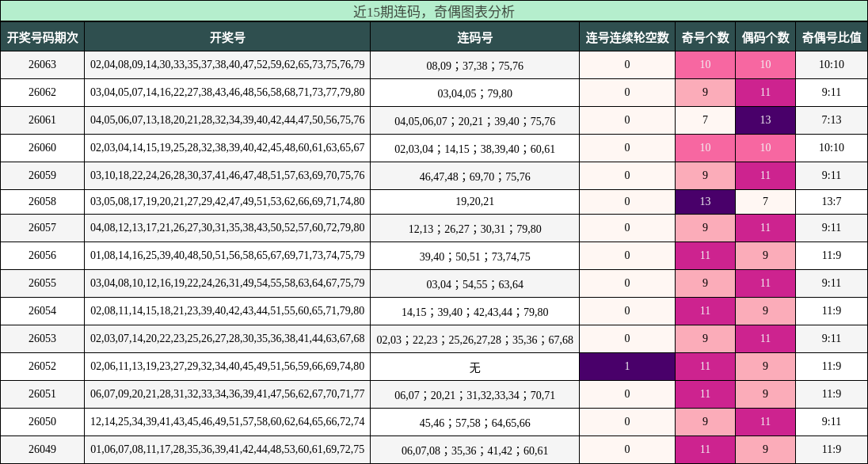Click the ratio 13:7 for period 26058

(831, 202)
